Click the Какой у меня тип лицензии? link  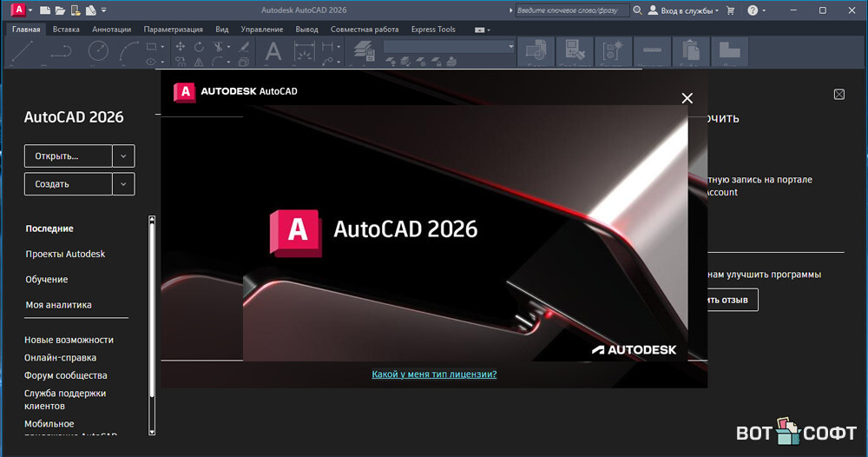[x=434, y=374]
